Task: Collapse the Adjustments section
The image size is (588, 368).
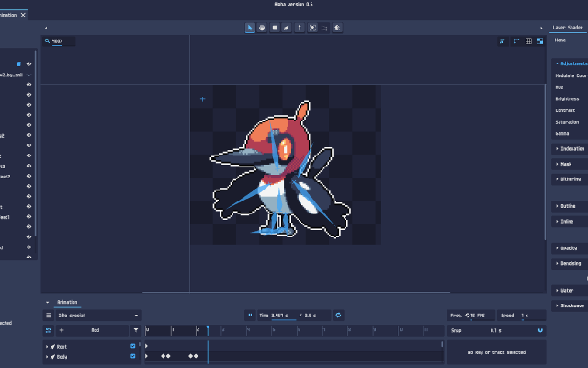Action: pos(571,63)
